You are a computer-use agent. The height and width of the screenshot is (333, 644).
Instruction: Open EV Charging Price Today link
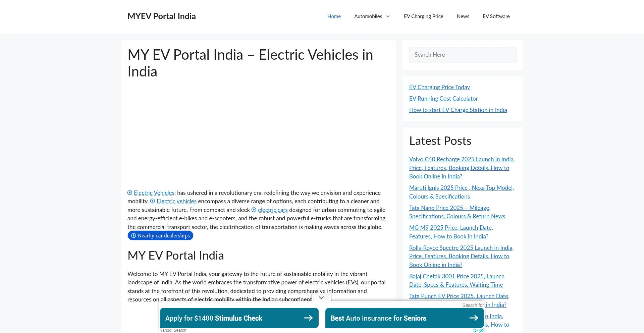439,87
